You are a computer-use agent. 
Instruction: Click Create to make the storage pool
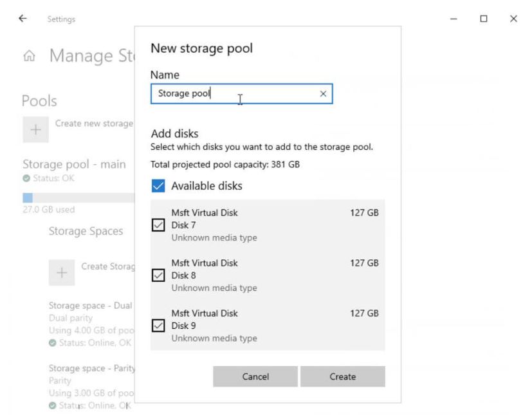click(344, 376)
